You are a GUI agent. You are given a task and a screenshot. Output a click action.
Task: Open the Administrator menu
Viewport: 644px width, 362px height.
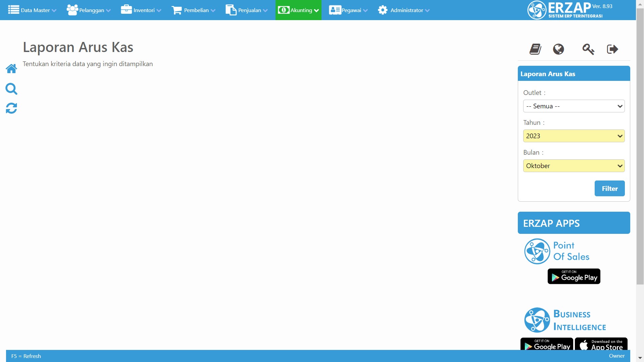coord(404,10)
